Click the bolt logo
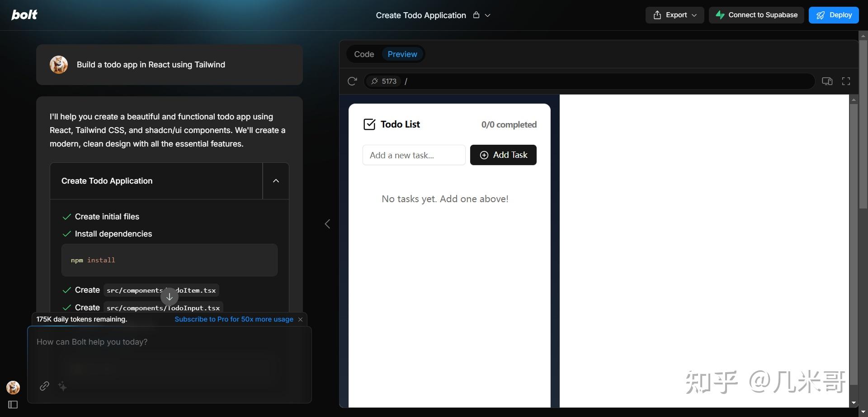 point(24,15)
